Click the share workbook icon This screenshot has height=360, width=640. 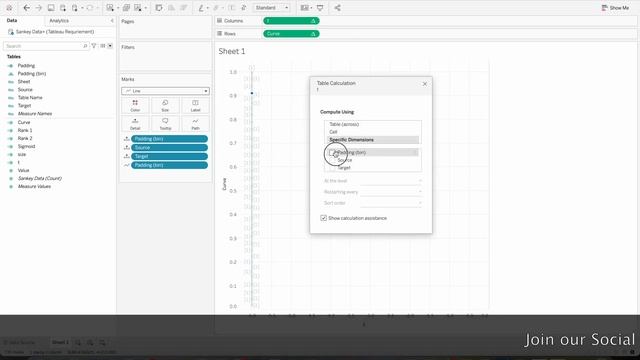338,8
